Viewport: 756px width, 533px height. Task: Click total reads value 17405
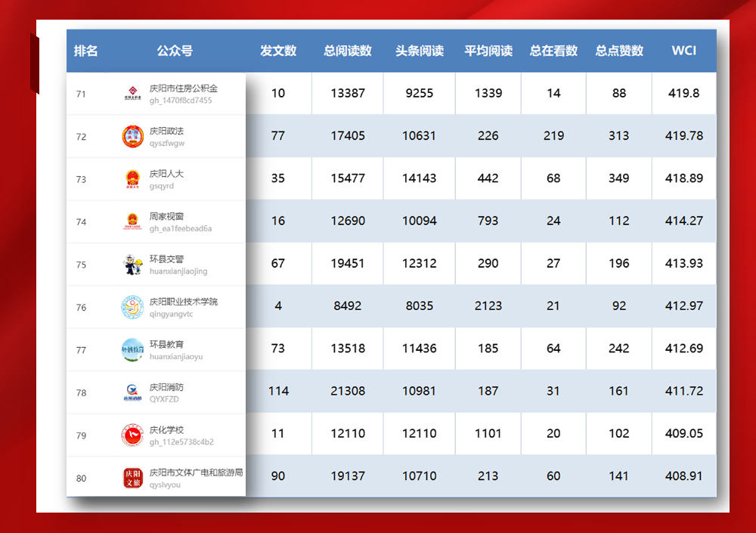[348, 135]
